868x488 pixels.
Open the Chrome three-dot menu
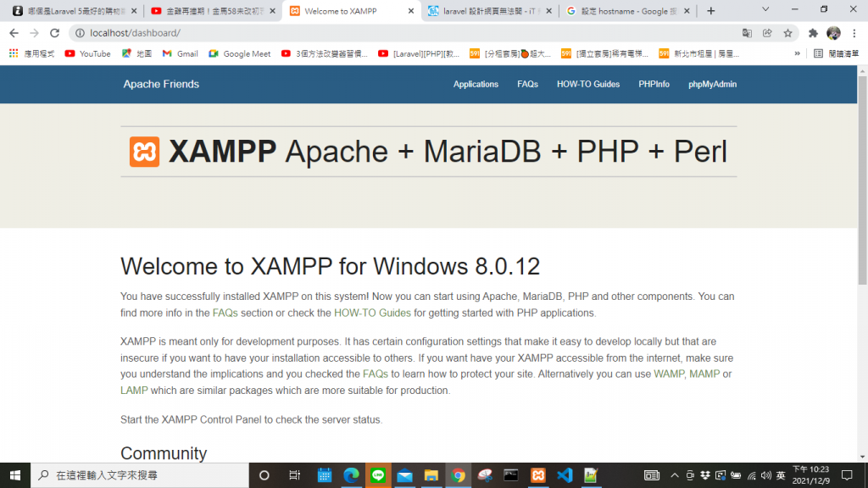tap(854, 33)
